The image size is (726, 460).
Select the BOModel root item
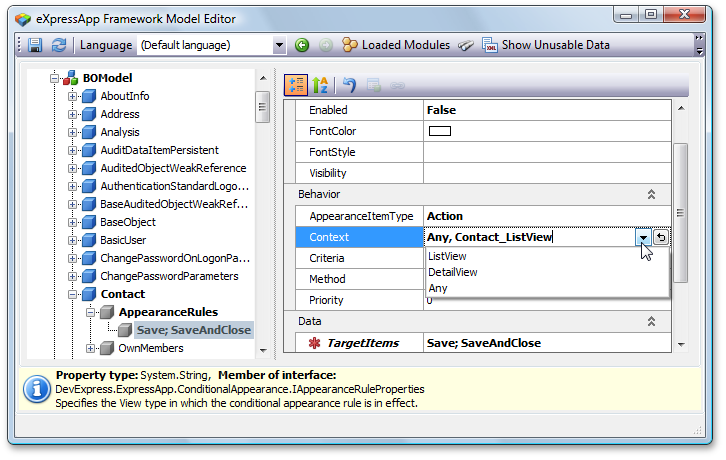(107, 78)
